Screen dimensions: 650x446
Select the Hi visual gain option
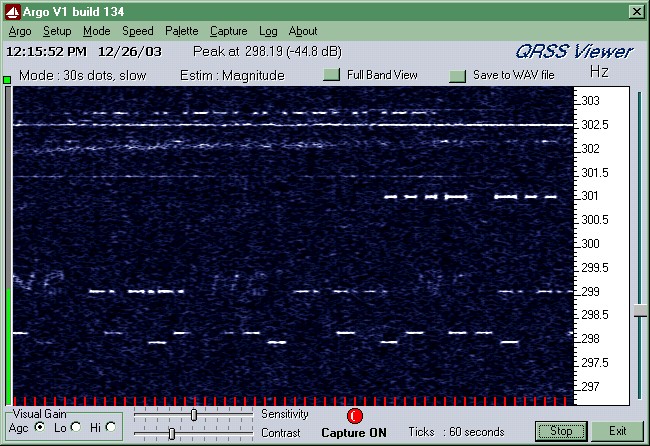point(110,427)
